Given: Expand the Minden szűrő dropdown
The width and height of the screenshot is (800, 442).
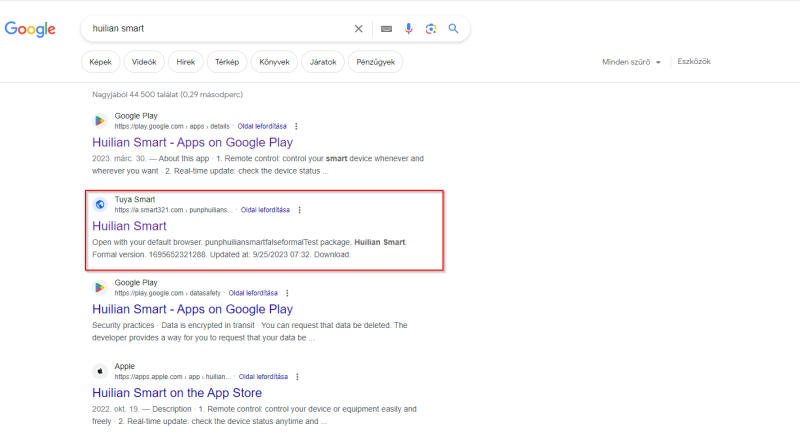Looking at the screenshot, I should [x=631, y=62].
